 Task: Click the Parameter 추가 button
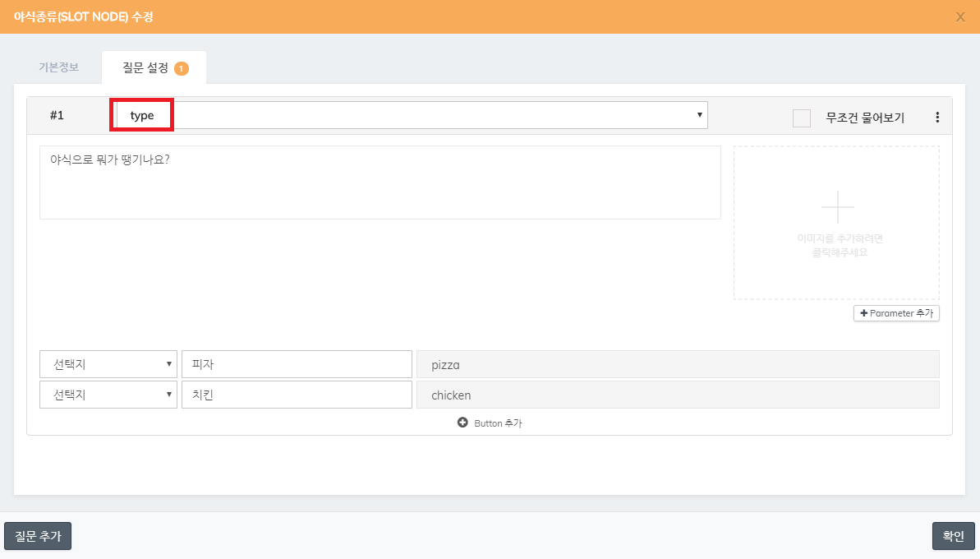pos(896,313)
